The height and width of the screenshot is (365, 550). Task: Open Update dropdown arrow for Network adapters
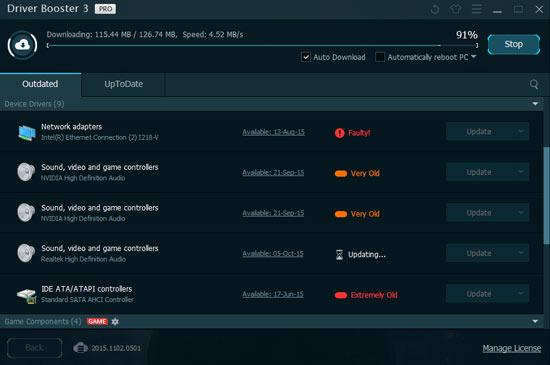point(521,131)
